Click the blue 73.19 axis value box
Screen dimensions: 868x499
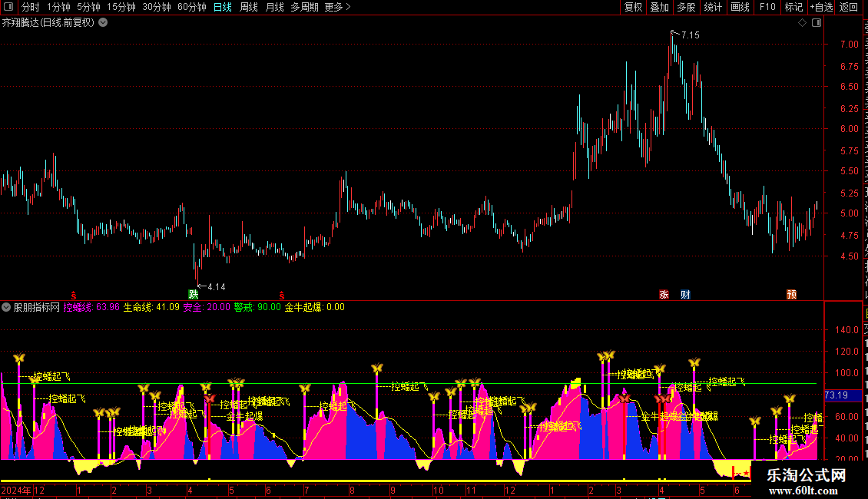pyautogui.click(x=843, y=395)
